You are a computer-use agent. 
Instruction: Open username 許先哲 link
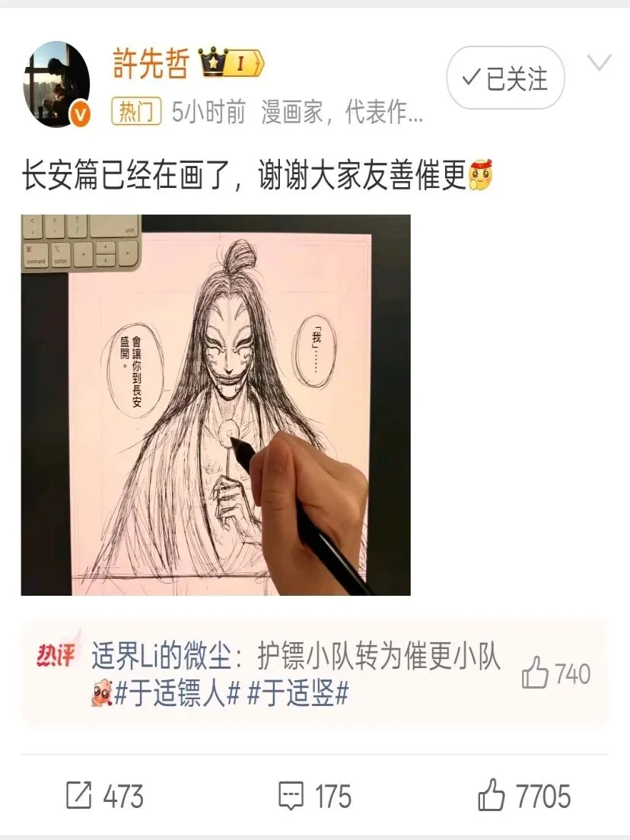[151, 64]
